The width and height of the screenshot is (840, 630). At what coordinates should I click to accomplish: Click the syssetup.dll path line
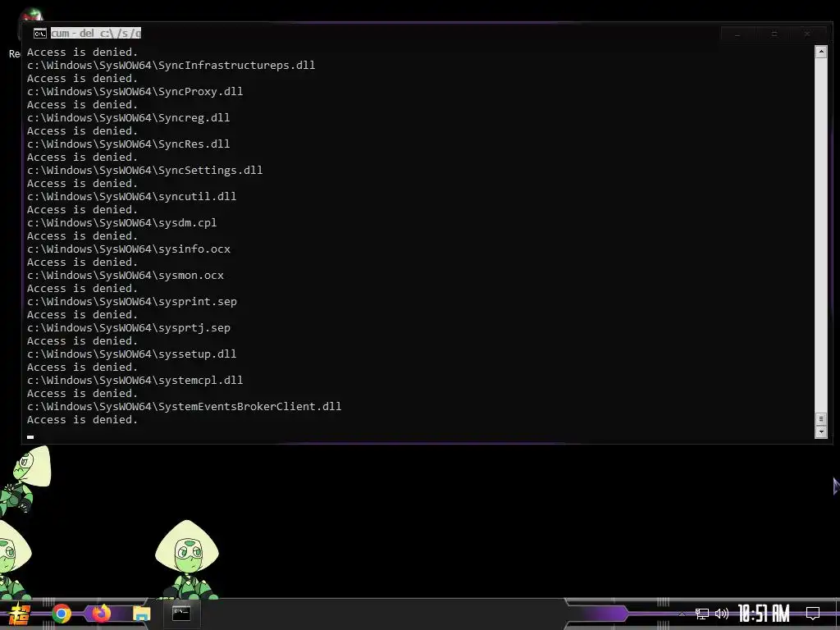pos(132,354)
